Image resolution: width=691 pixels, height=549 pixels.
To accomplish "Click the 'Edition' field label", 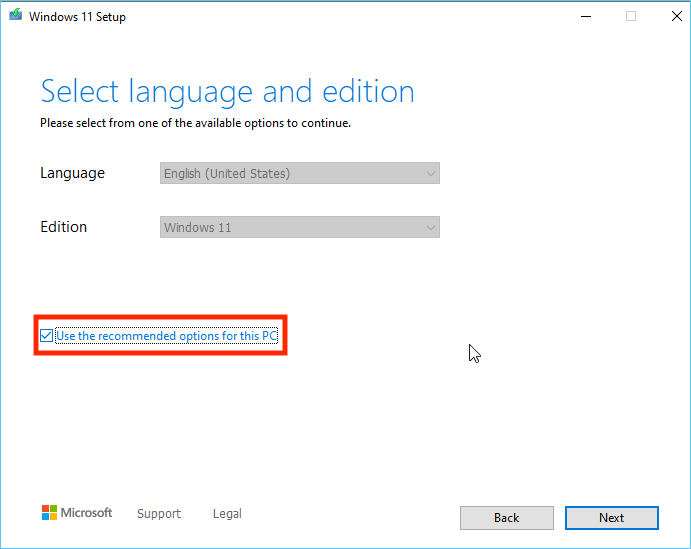I will pos(63,227).
